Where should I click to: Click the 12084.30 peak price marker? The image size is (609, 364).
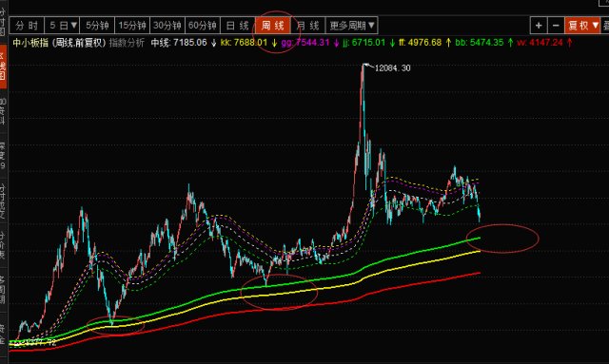tap(392, 68)
